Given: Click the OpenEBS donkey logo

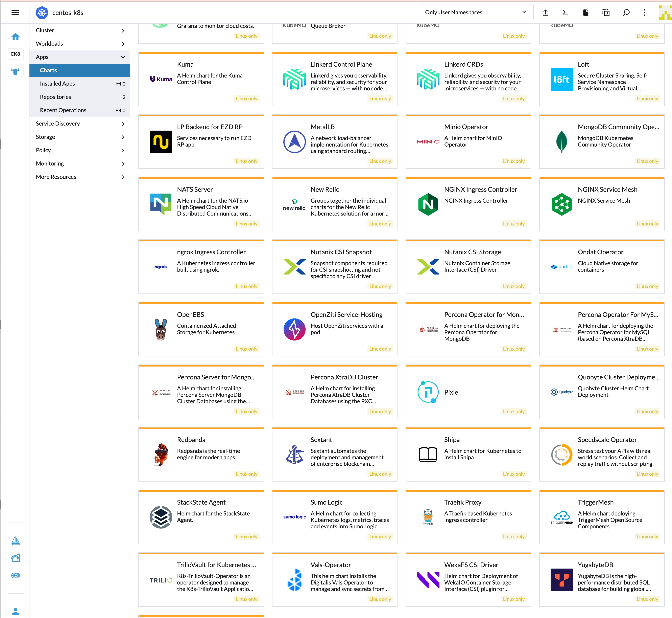Looking at the screenshot, I should point(161,329).
